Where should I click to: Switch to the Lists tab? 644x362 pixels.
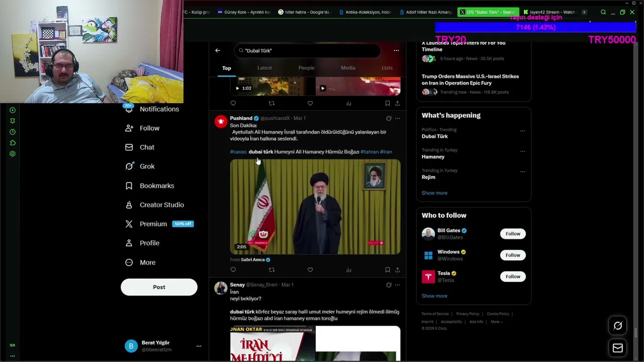pyautogui.click(x=387, y=68)
